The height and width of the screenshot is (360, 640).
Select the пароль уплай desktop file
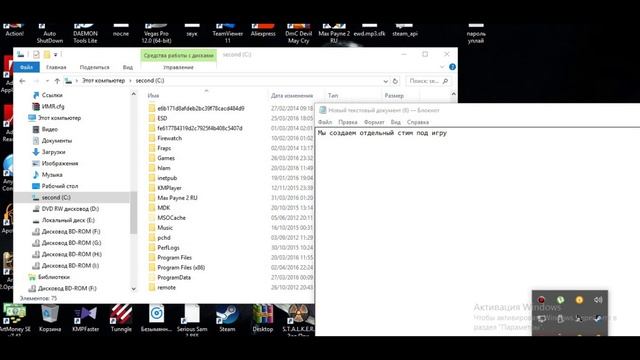click(476, 34)
